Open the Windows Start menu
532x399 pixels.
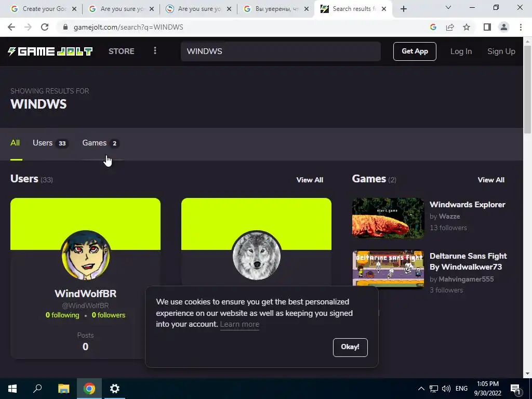[x=12, y=389]
